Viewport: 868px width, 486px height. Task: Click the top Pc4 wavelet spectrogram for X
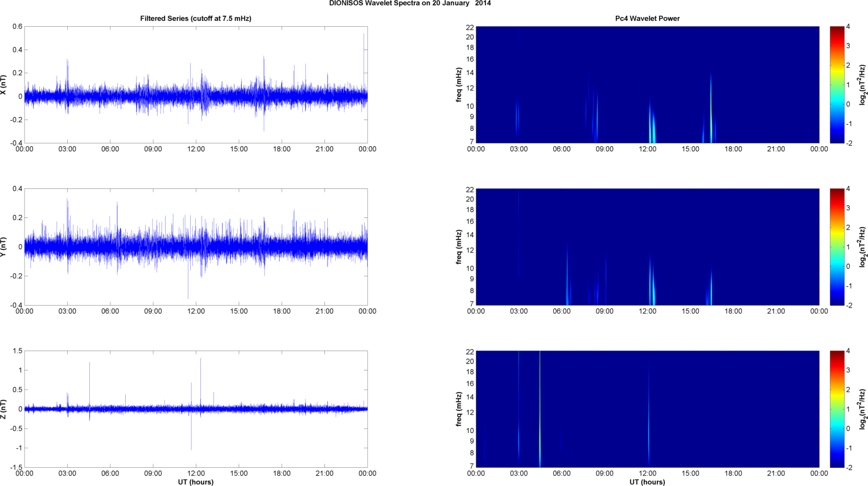[647, 85]
